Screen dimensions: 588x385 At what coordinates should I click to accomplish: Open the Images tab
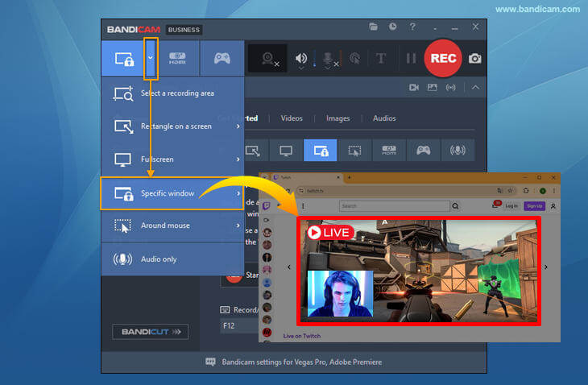tap(337, 118)
